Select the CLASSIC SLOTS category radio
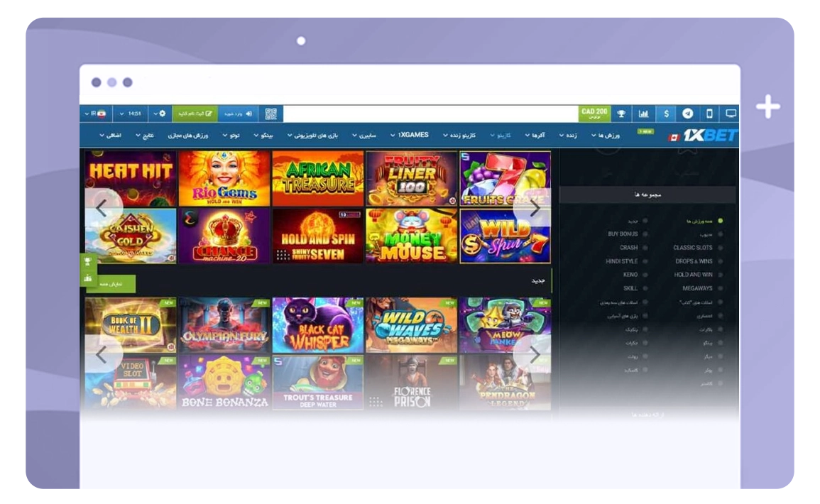Viewport: 820px width, 504px height. point(720,248)
